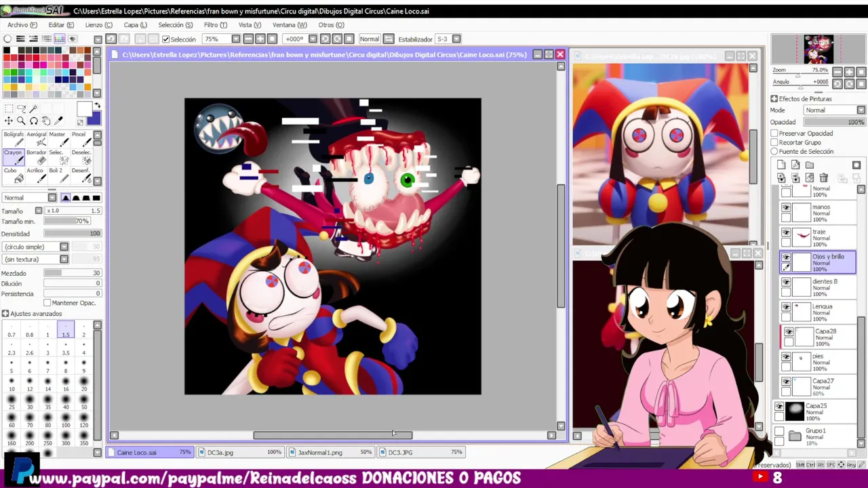The height and width of the screenshot is (488, 868).
Task: Collapse the Ajustes avanzados section
Action: click(x=5, y=314)
